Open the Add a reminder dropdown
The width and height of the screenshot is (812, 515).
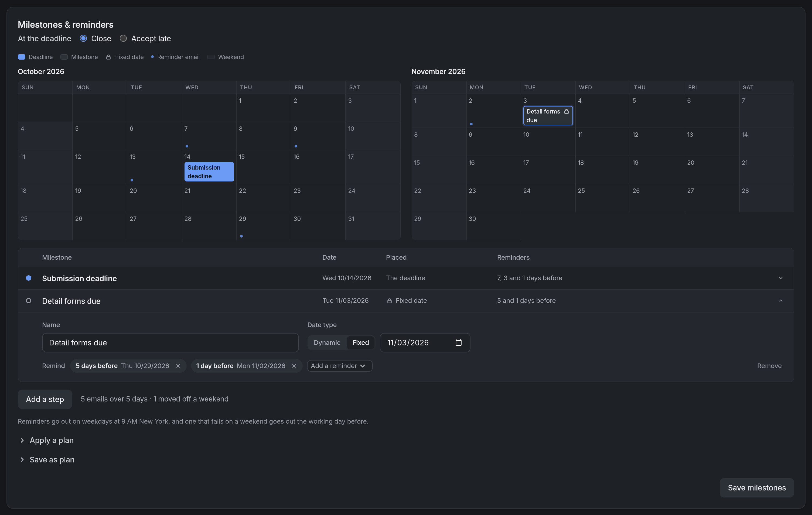[x=340, y=366]
